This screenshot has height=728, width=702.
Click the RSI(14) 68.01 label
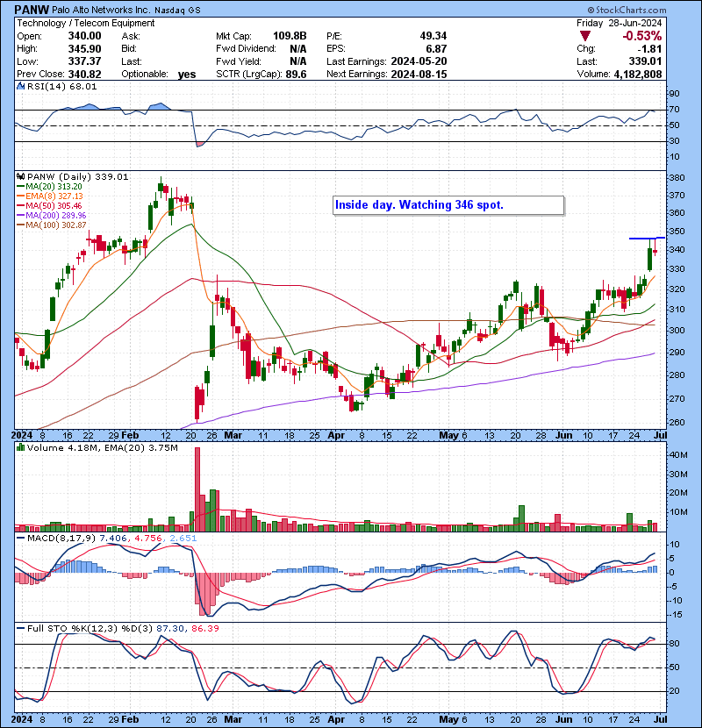61,86
